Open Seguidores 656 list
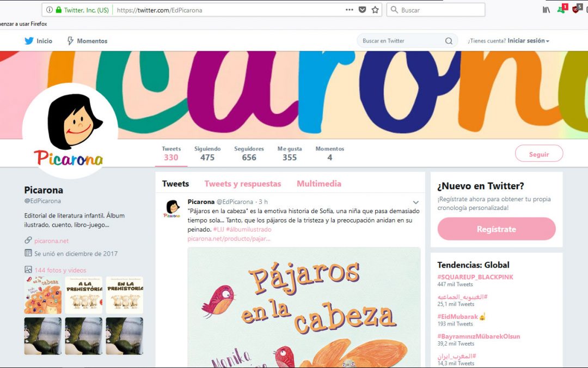Image resolution: width=588 pixels, height=368 pixels. pos(249,153)
